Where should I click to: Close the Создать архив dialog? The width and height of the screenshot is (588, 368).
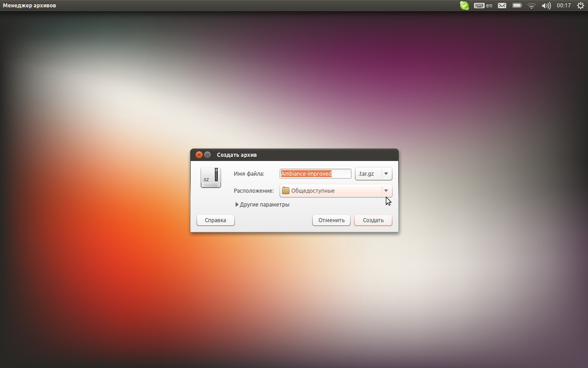[199, 155]
